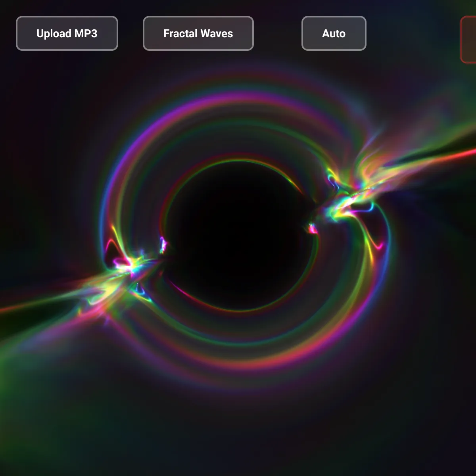476x476 pixels.
Task: Toggle the Auto mode button
Action: (x=334, y=33)
